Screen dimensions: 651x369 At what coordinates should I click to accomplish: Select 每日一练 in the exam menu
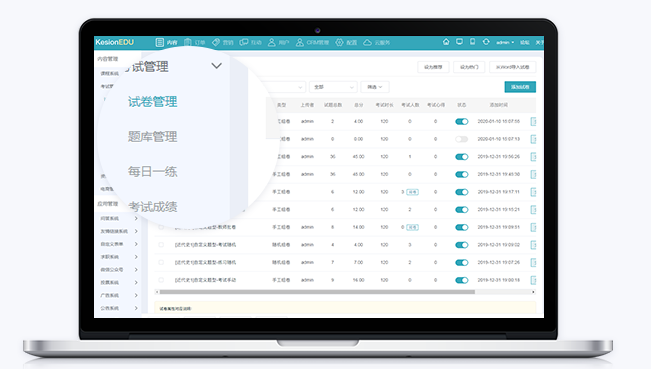[152, 171]
